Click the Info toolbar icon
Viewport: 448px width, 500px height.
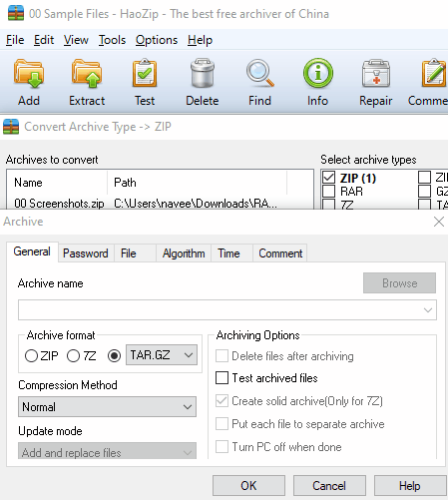[x=317, y=73]
